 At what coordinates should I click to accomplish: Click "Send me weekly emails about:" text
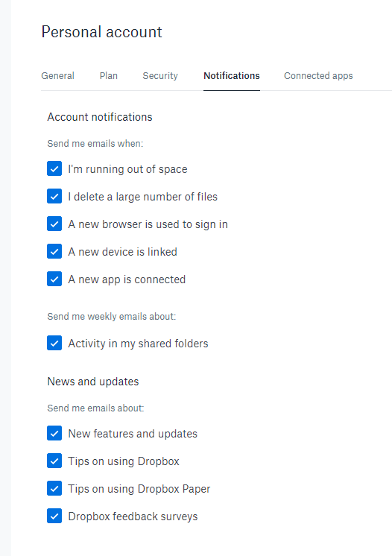coord(112,316)
